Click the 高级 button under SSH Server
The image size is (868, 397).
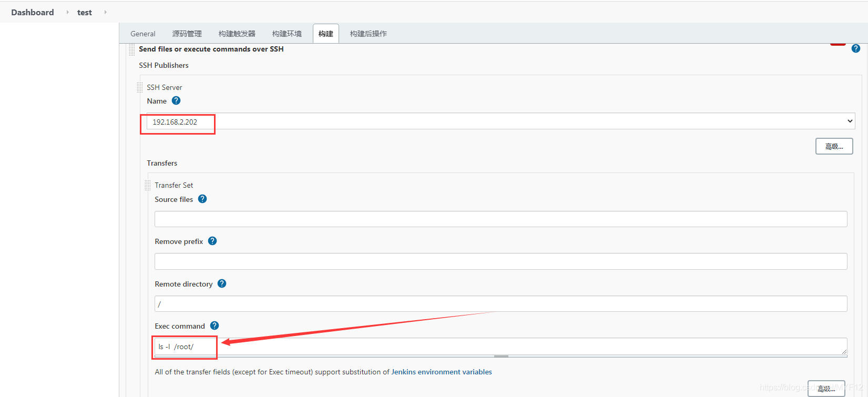(834, 146)
